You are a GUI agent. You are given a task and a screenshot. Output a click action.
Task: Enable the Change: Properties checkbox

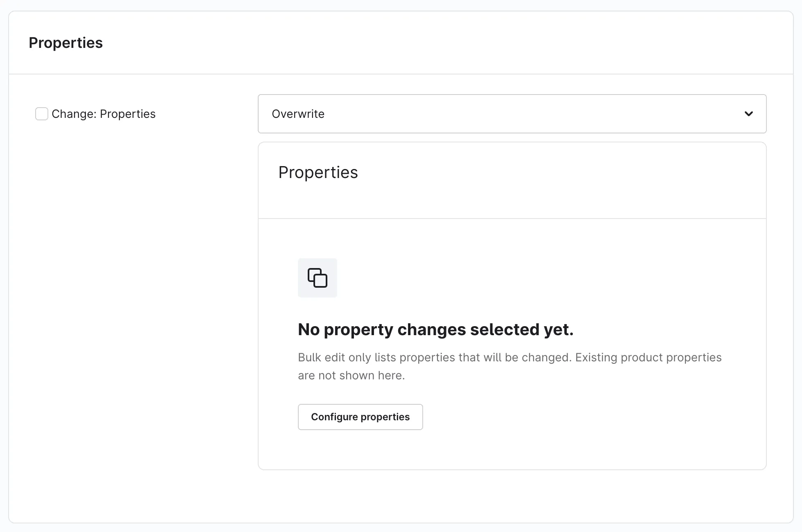(x=42, y=114)
